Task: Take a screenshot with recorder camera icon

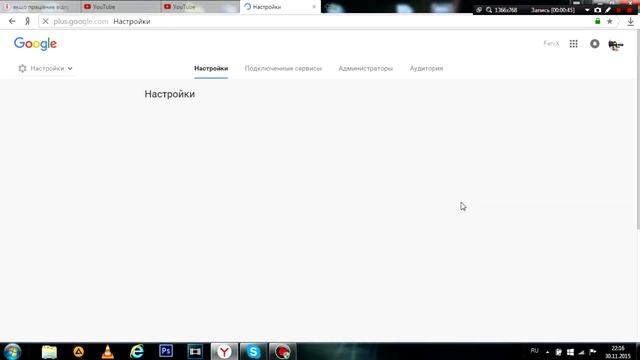Action: click(598, 10)
